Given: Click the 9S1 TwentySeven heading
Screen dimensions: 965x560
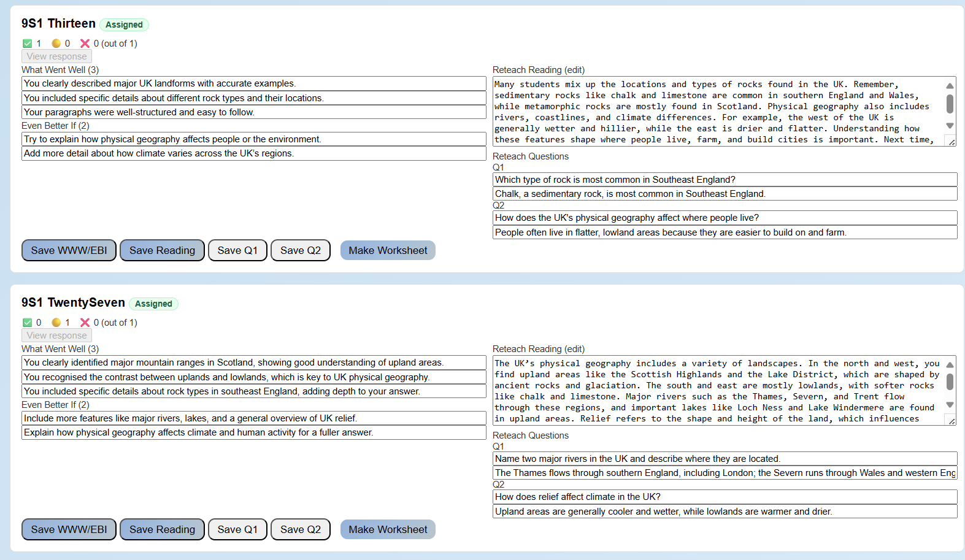Looking at the screenshot, I should click(73, 302).
